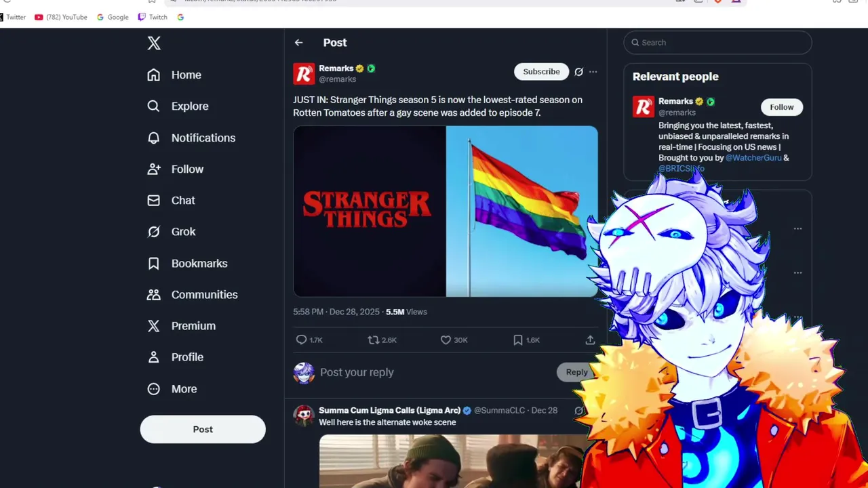Follow Remarks in Relevant people
868x488 pixels.
[x=781, y=107]
